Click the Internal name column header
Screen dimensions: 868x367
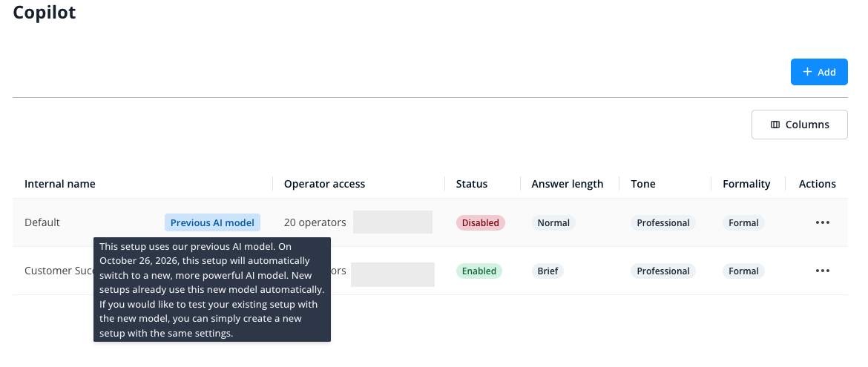click(x=60, y=184)
